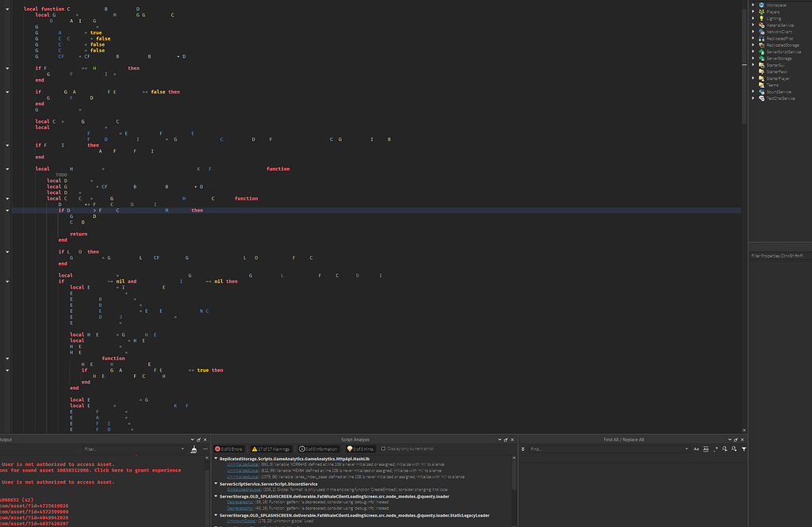Toggle regular expression search in Find panel
Image resolution: width=812 pixels, height=527 pixels.
(715, 449)
